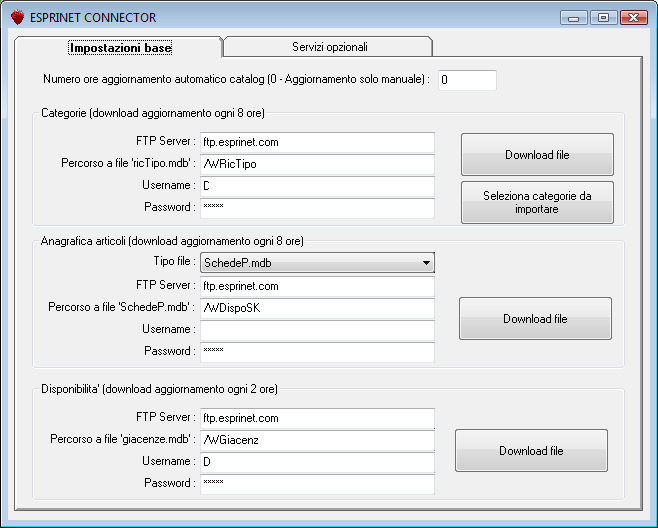The width and height of the screenshot is (658, 528).
Task: Click Download file button in Anagrafica articoli
Action: click(x=535, y=319)
